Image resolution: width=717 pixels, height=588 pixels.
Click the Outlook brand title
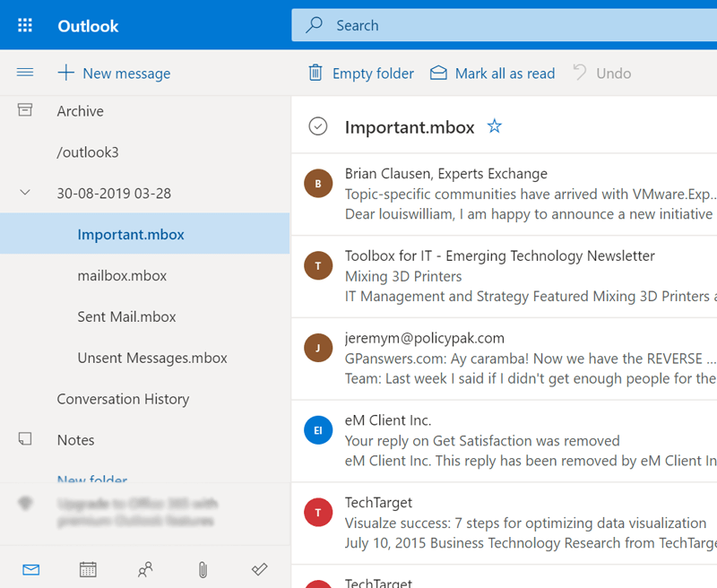(x=88, y=26)
